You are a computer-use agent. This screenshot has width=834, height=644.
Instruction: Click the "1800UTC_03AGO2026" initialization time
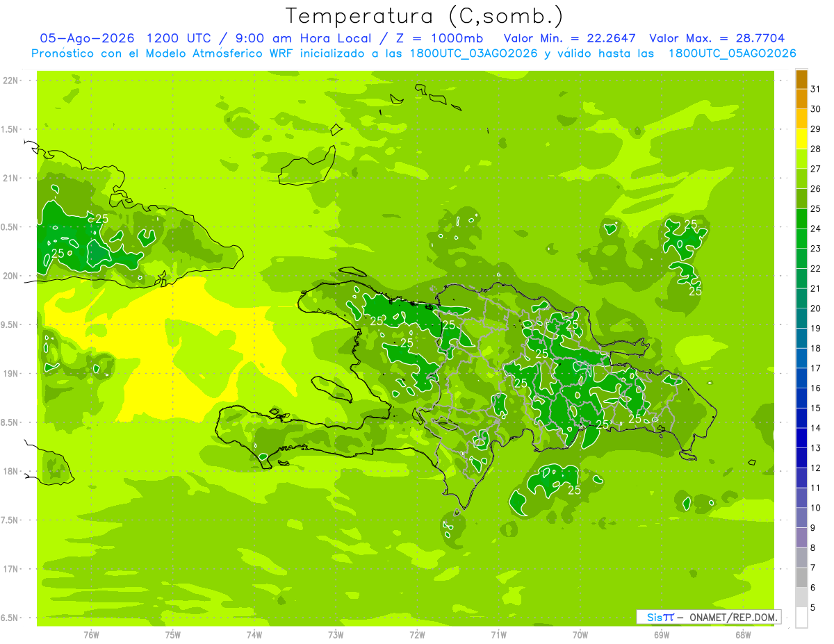[x=473, y=53]
